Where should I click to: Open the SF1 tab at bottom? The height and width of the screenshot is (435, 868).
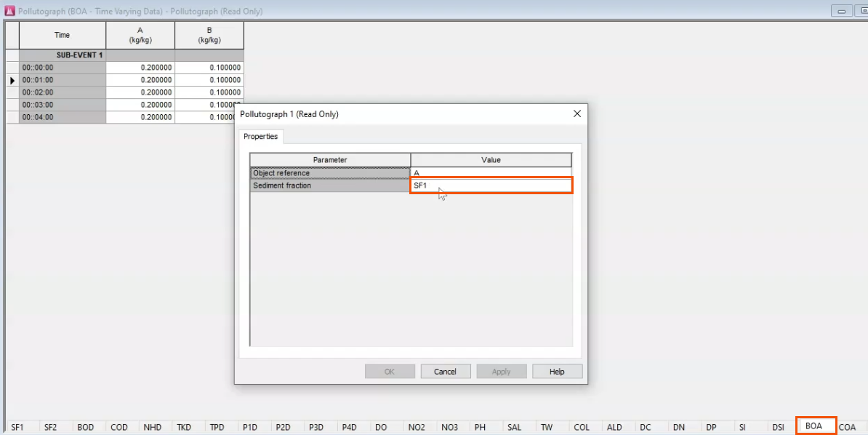[x=17, y=427]
